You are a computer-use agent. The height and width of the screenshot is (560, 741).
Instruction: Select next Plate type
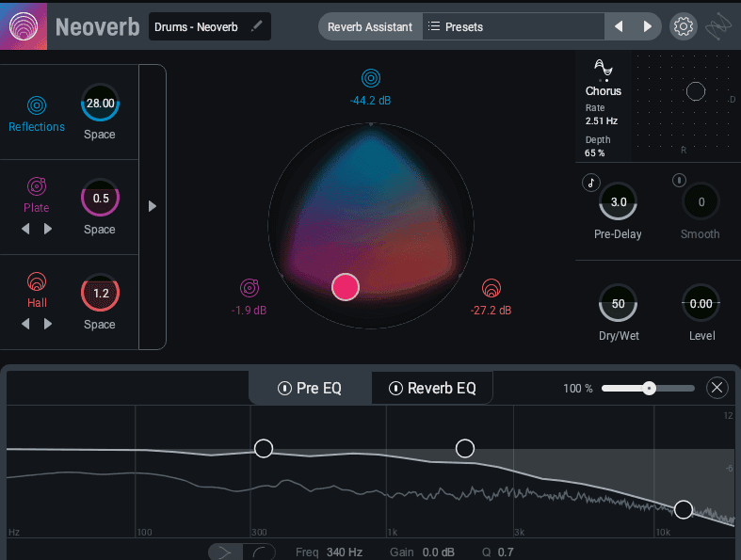point(48,229)
